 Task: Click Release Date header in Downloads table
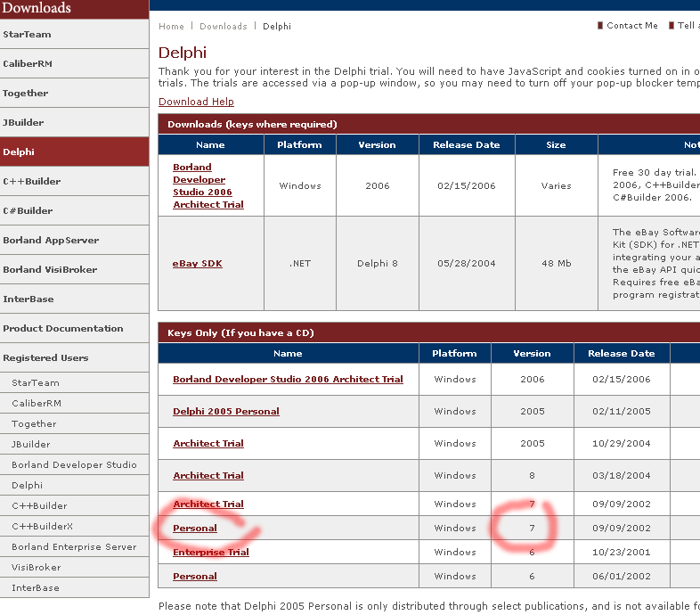(467, 144)
